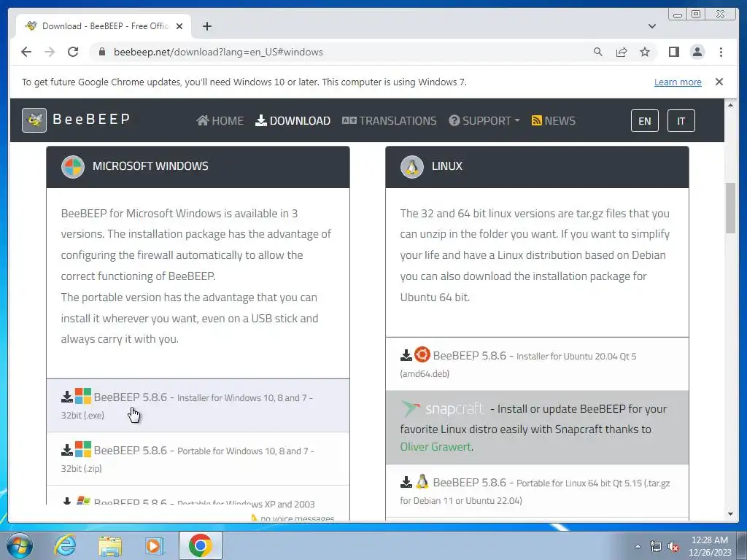The image size is (747, 560).
Task: Go back with the browser back arrow
Action: pos(26,52)
